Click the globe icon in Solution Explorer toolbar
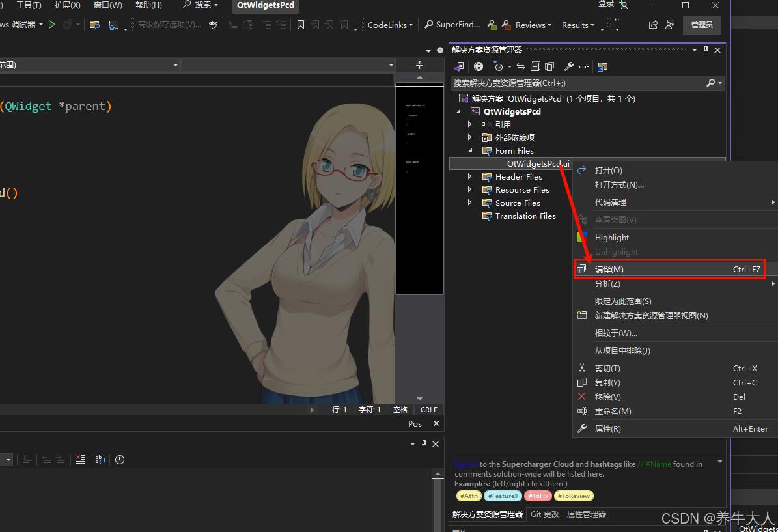Viewport: 778px width, 532px height. [479, 66]
